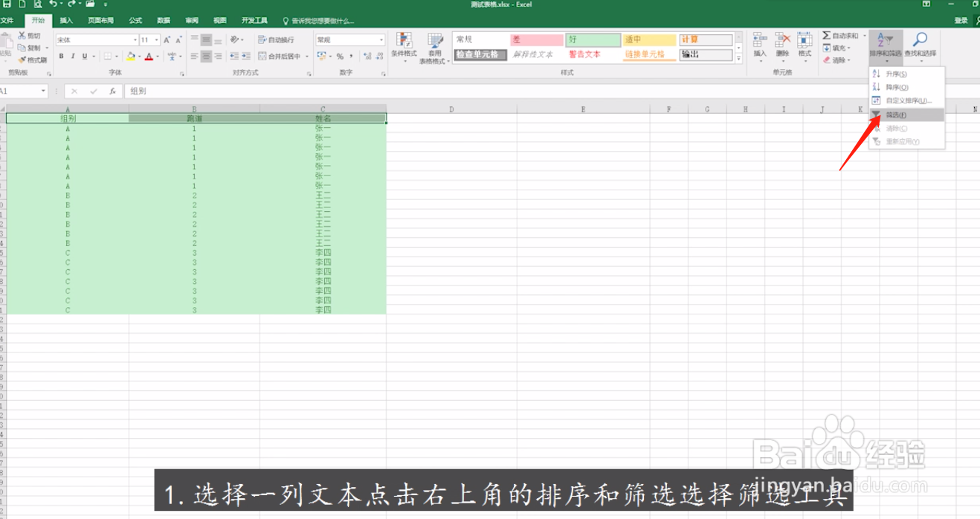Viewport: 980px width, 519px height.
Task: Click Increase Indent icon
Action: 245,57
